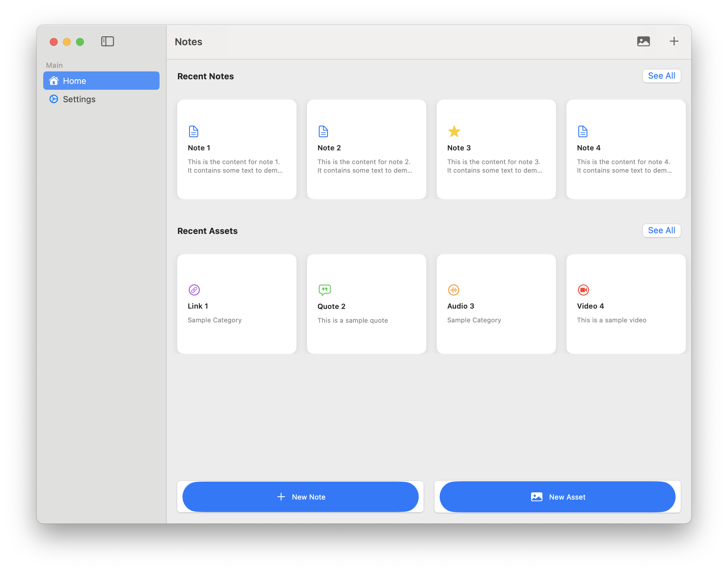Click the document icon on Note 2

323,132
